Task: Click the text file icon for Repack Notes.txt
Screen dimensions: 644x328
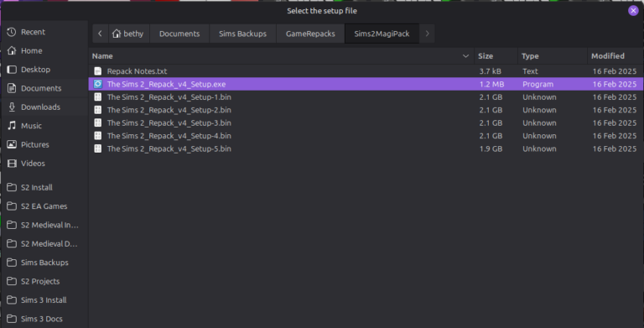Action: (x=98, y=71)
